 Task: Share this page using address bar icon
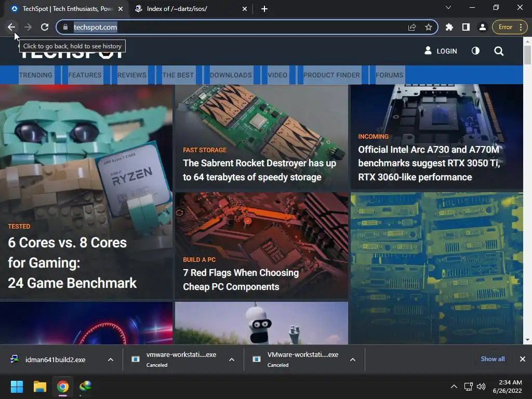click(x=412, y=27)
